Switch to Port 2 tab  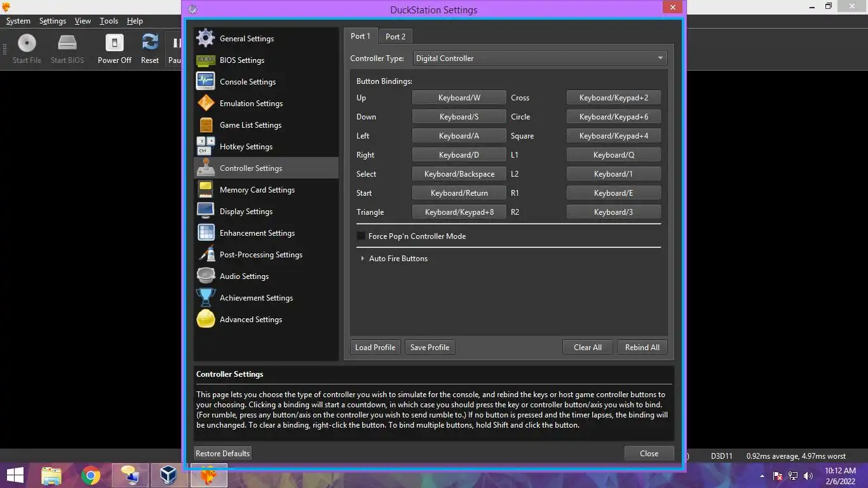pos(395,36)
